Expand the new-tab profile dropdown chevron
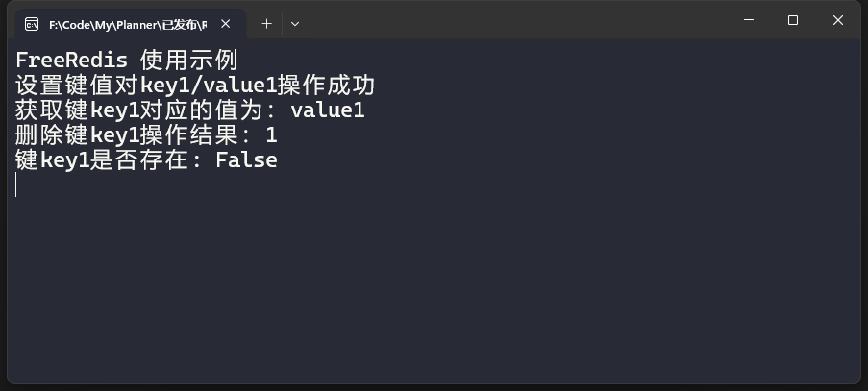The height and width of the screenshot is (391, 868). coord(295,23)
